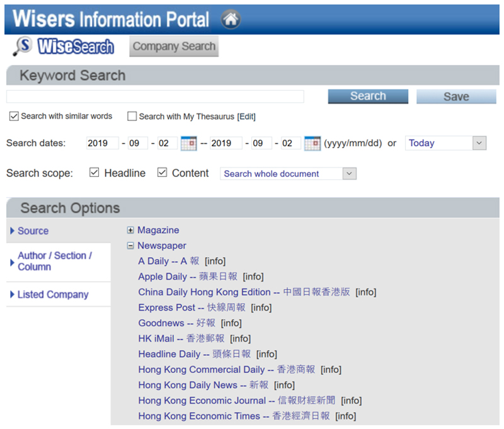Image resolution: width=504 pixels, height=429 pixels.
Task: Select the Apple Daily newspaper
Action: 188,277
